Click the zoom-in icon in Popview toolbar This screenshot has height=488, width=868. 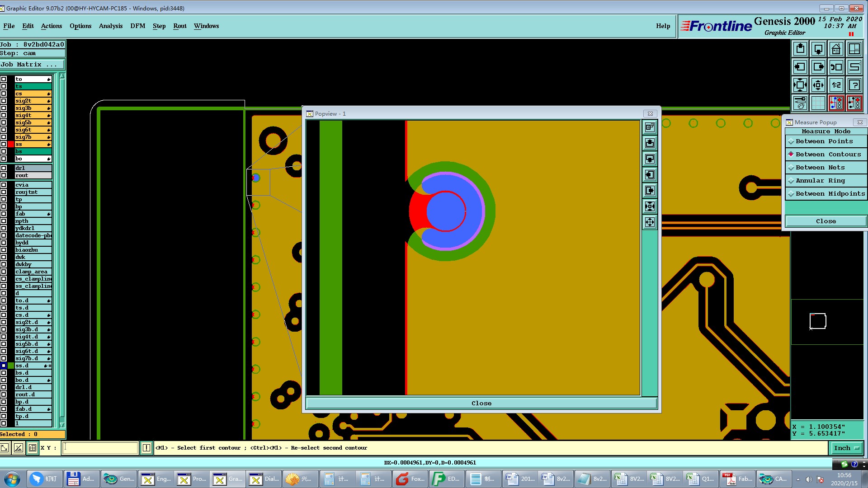pyautogui.click(x=650, y=206)
